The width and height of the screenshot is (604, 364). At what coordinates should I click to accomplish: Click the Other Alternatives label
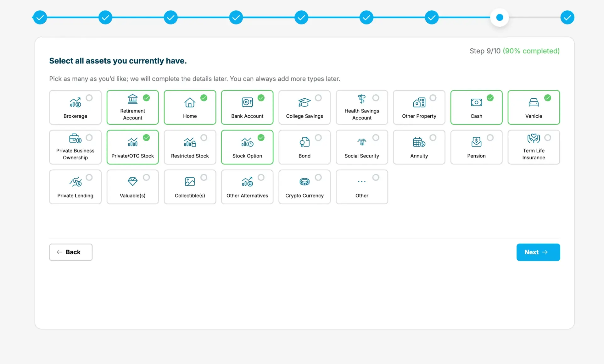click(x=247, y=196)
